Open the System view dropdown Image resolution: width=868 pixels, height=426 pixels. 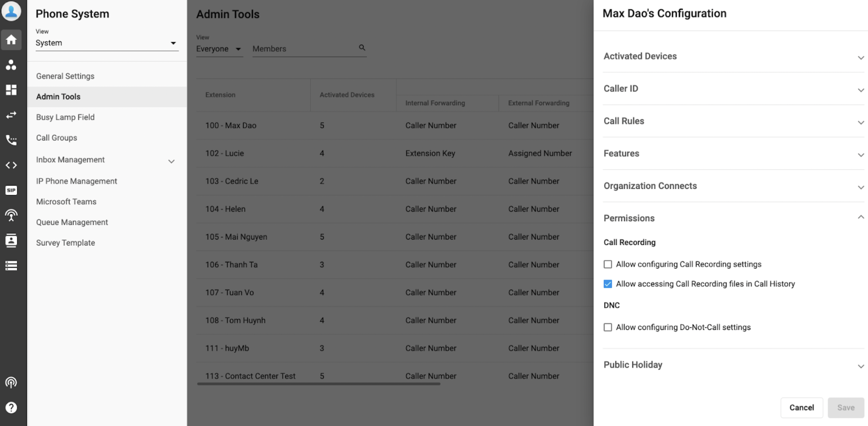pos(107,43)
